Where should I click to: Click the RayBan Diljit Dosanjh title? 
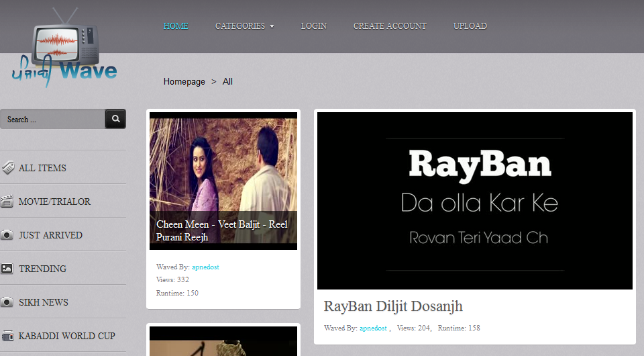click(x=393, y=306)
